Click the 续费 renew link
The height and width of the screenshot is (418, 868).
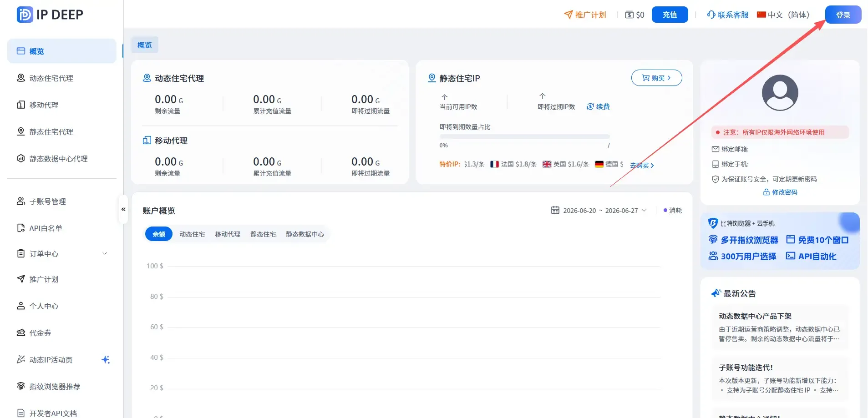click(x=598, y=106)
